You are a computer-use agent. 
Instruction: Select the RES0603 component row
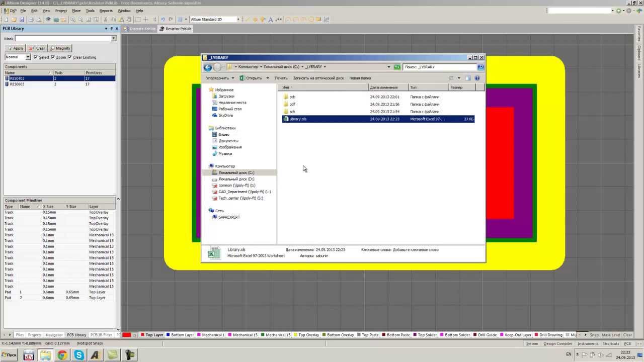pyautogui.click(x=60, y=84)
